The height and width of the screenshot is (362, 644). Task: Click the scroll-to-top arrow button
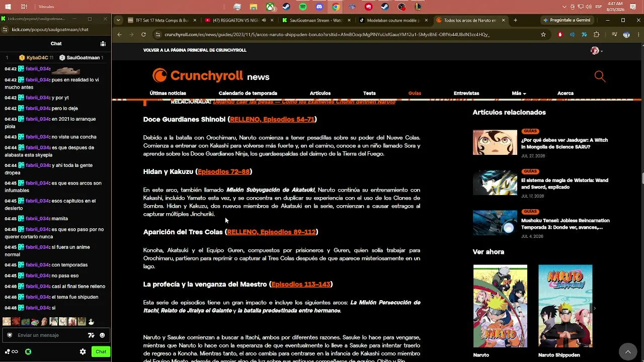tap(627, 352)
